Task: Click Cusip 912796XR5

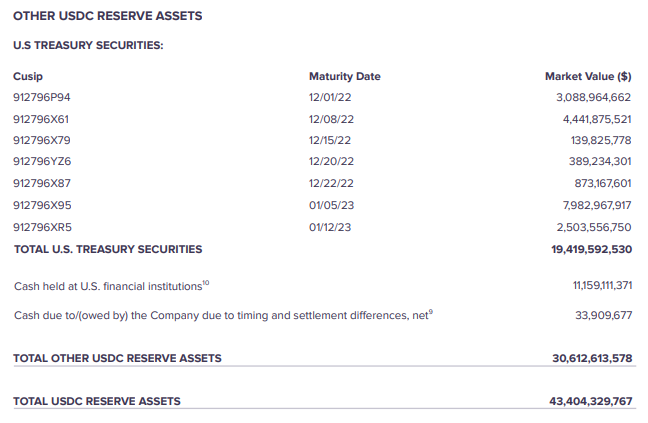Action: click(42, 227)
